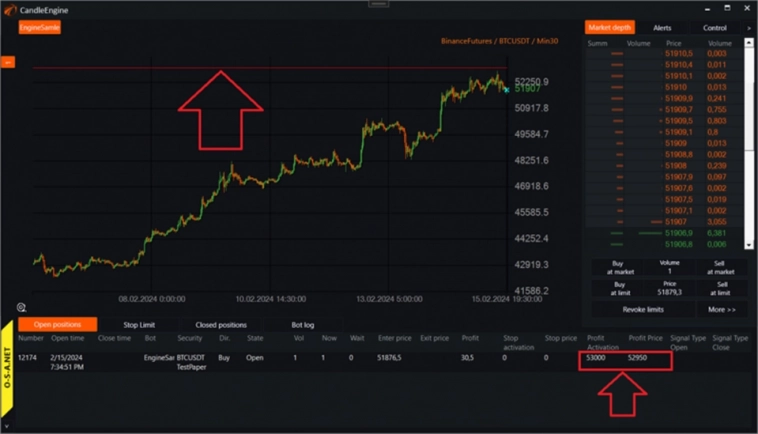The image size is (758, 434).
Task: Open the Control tab
Action: click(x=714, y=28)
